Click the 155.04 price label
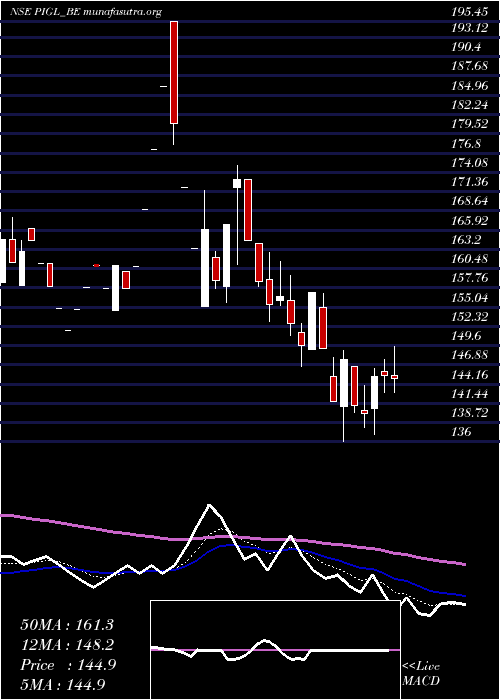The width and height of the screenshot is (500, 700). 471,298
